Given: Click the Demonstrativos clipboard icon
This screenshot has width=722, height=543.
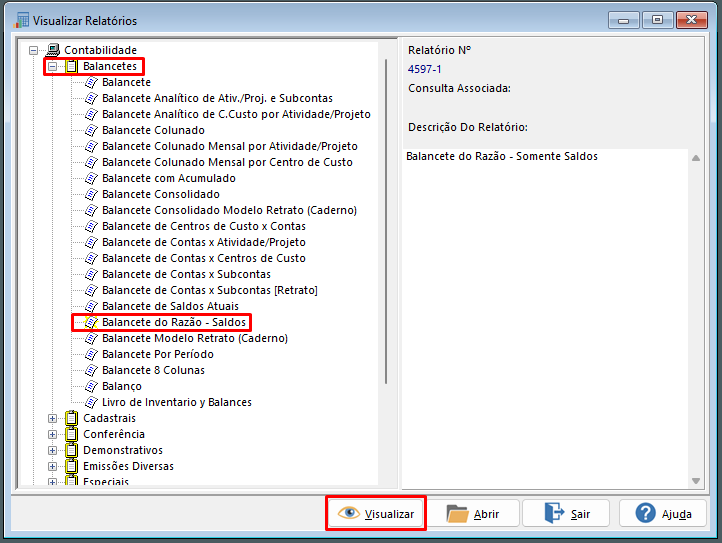Looking at the screenshot, I should [71, 450].
